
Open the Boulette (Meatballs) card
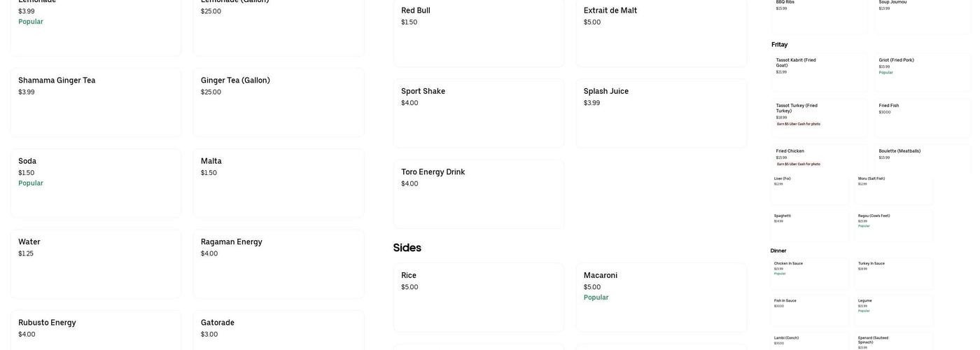(x=921, y=158)
